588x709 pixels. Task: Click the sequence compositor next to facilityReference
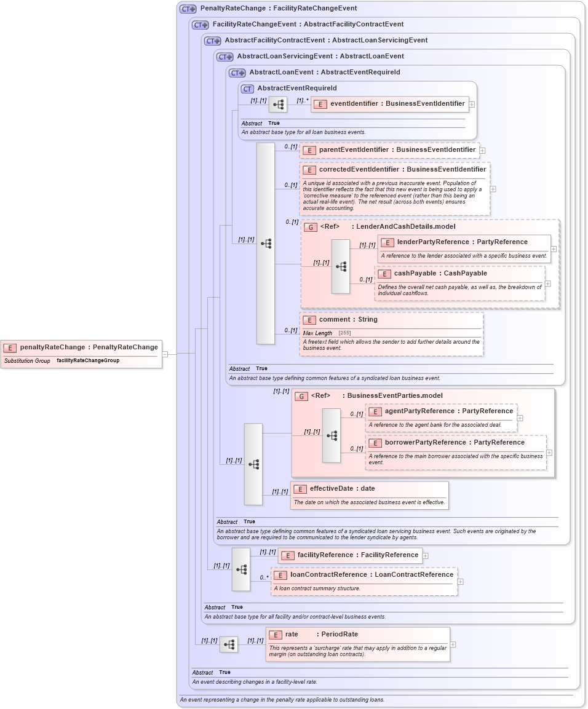240,569
